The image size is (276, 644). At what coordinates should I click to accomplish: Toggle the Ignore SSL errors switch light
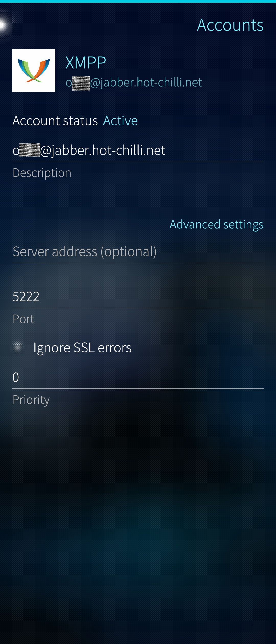click(18, 347)
